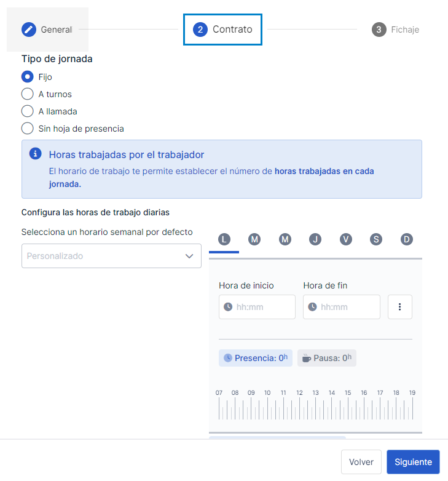Open the Personalizado schedule dropdown
The height and width of the screenshot is (481, 448).
111,256
